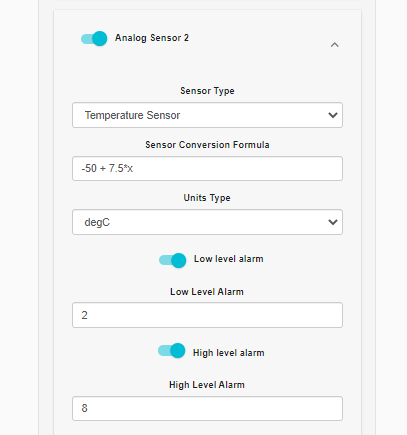The image size is (407, 435).
Task: Collapse the Analog Sensor 2 panel chevron
Action: coord(335,45)
